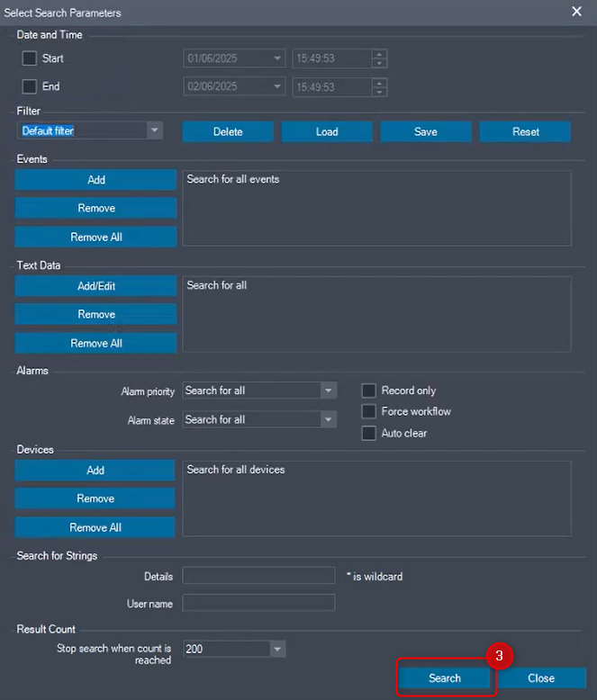
Task: Save the current filter
Action: coord(426,131)
